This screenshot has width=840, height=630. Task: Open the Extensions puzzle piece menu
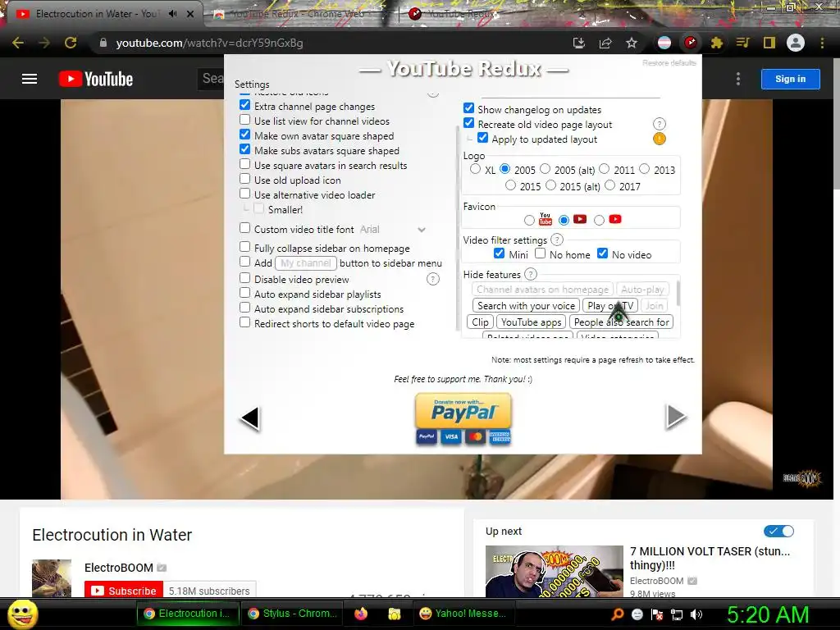click(717, 43)
